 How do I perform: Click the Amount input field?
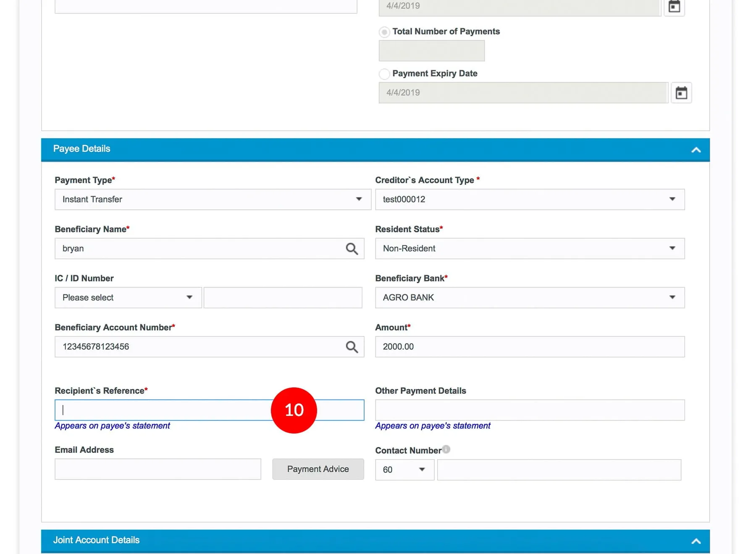click(x=530, y=347)
